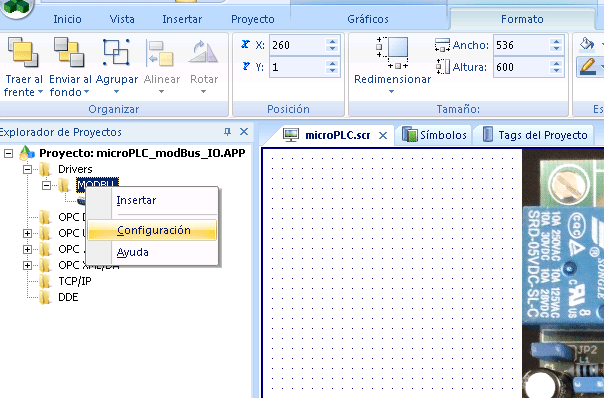Open the Enviar al fondo dropdown arrow

pos(87,92)
